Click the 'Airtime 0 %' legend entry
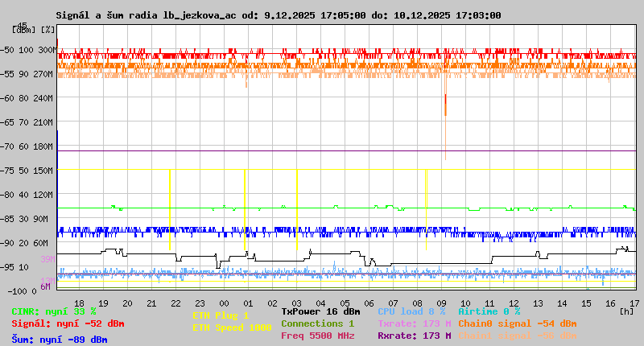The width and height of the screenshot is (644, 346). (489, 311)
